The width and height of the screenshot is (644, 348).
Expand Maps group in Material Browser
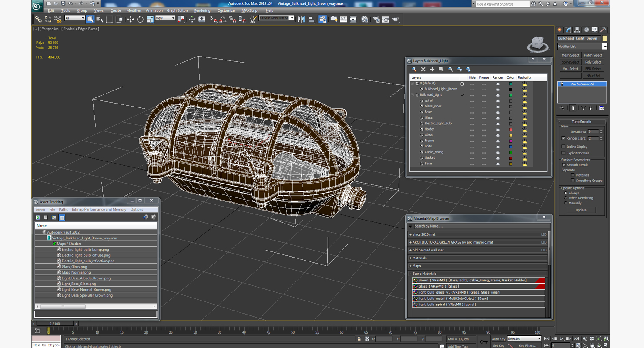(410, 266)
